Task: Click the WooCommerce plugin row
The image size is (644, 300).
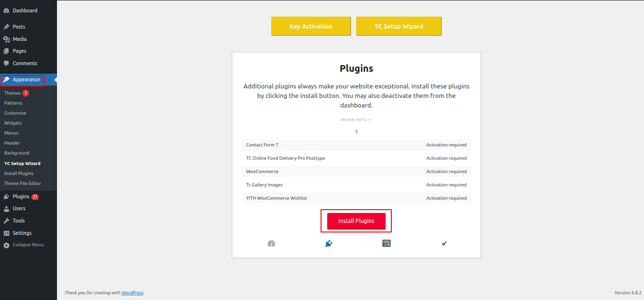Action: click(x=356, y=172)
